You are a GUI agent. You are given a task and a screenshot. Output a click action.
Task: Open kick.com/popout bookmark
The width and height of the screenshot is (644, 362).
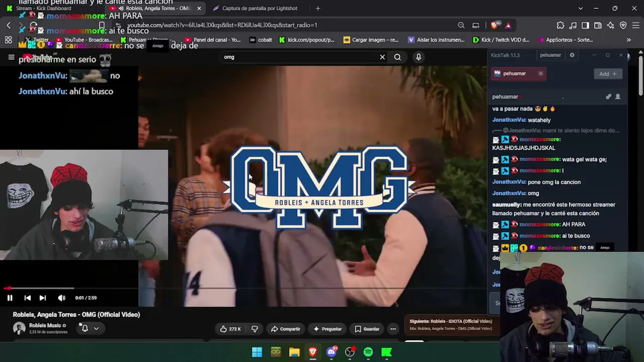(x=306, y=40)
